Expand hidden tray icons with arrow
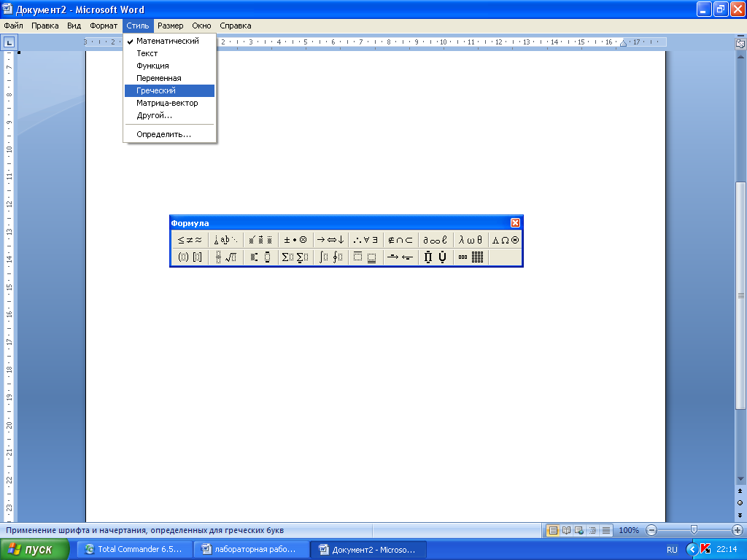 pyautogui.click(x=692, y=550)
